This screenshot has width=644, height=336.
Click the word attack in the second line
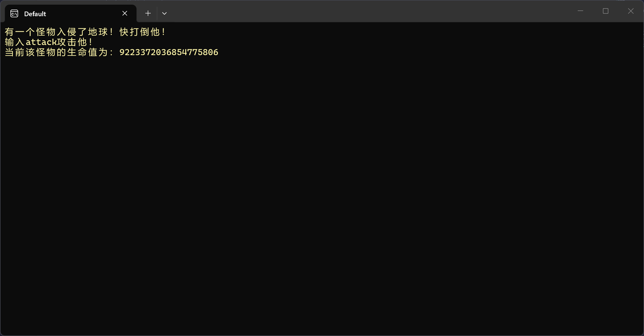[41, 42]
